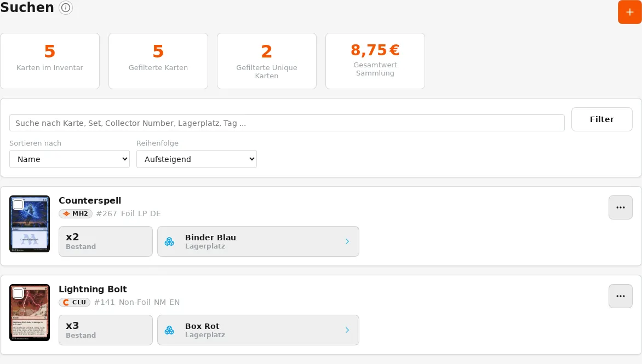Open the Sortieren nach Name dropdown
Screen dimensions: 642x364
(70, 159)
